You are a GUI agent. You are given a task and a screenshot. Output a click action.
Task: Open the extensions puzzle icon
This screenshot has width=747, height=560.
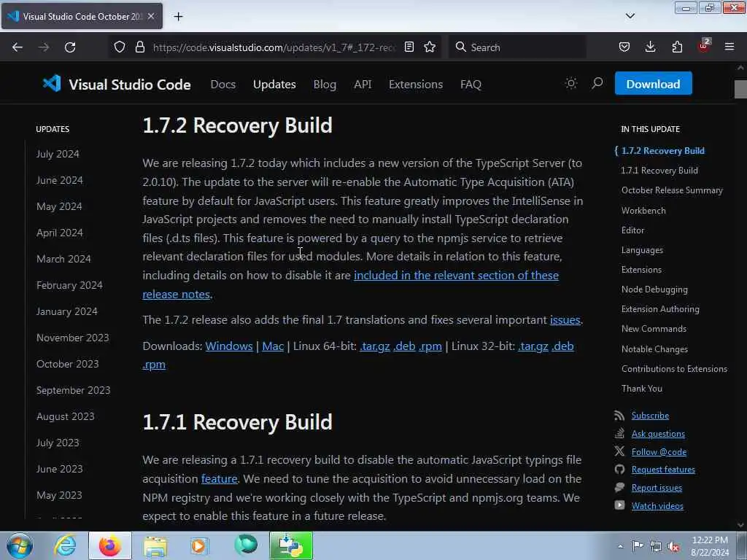coord(677,47)
